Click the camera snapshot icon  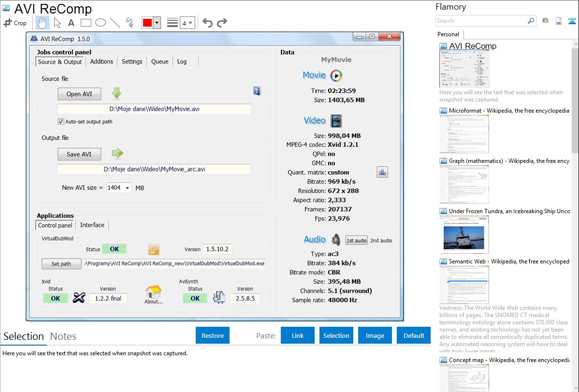[545, 21]
